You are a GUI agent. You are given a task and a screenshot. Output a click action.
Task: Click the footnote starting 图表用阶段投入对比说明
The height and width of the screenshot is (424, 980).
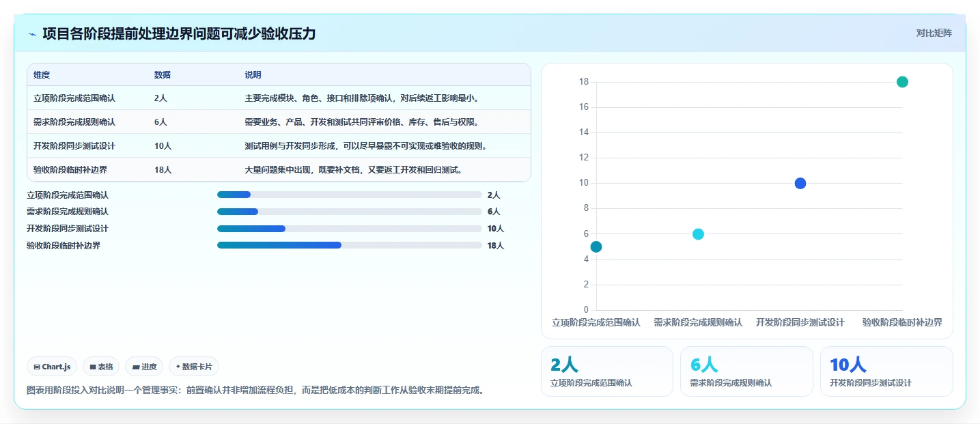click(x=255, y=391)
